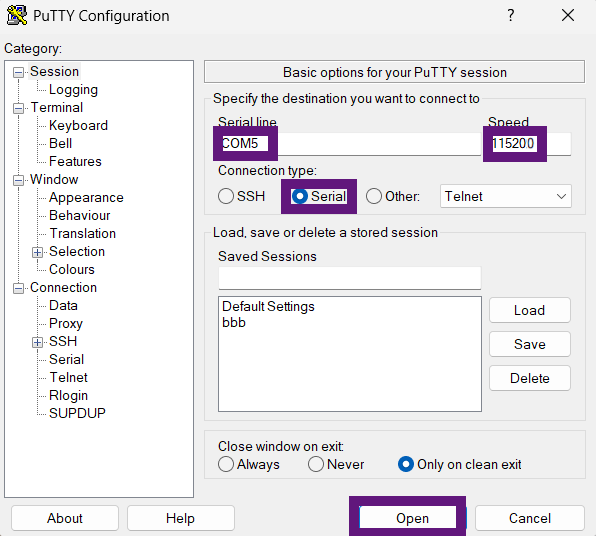The width and height of the screenshot is (596, 536).
Task: Click the Load button
Action: [x=530, y=310]
